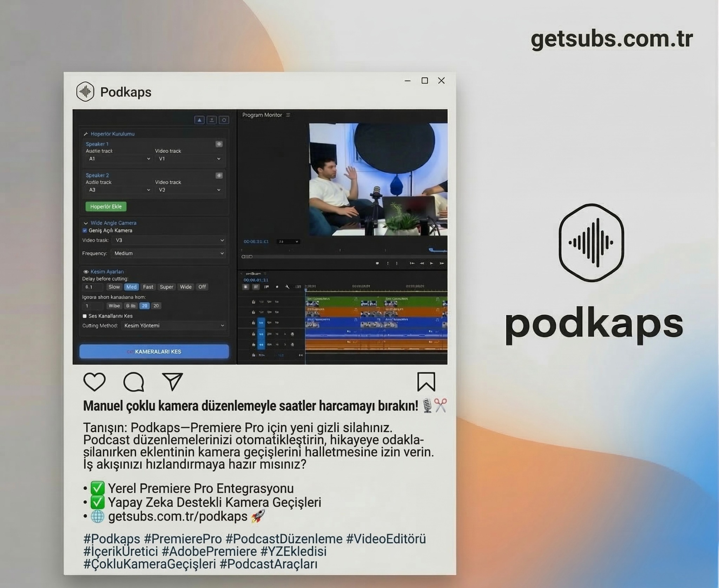
Task: Click the wrench icon beside Hoperlör Kurulumu
Action: [x=86, y=134]
